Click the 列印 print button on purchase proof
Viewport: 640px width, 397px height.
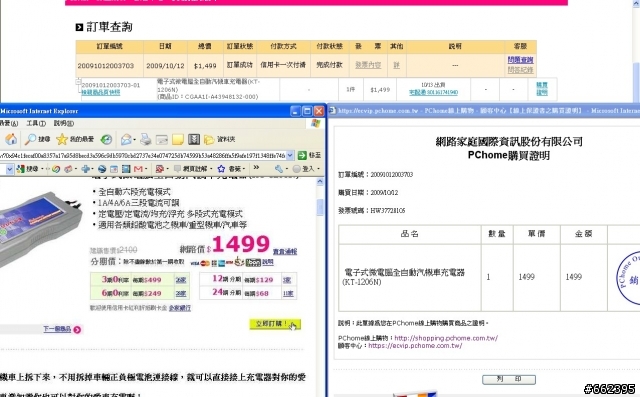[x=509, y=379]
